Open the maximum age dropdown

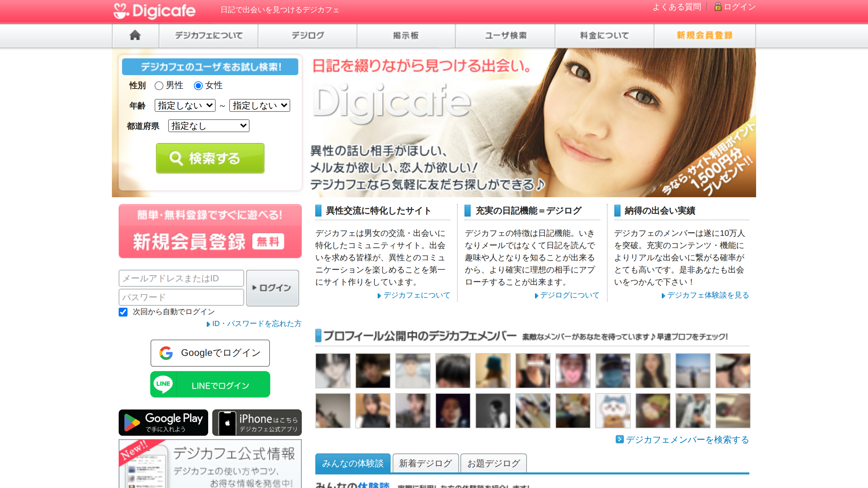coord(260,105)
